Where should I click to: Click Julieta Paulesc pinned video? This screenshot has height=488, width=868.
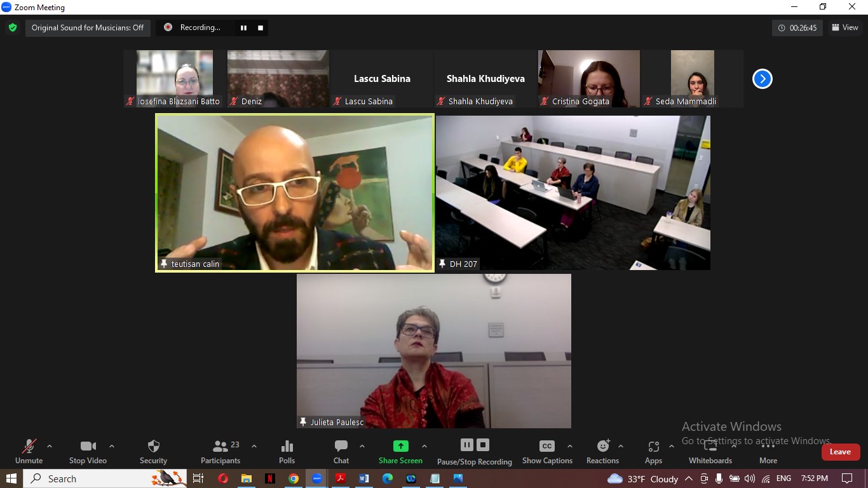(434, 351)
